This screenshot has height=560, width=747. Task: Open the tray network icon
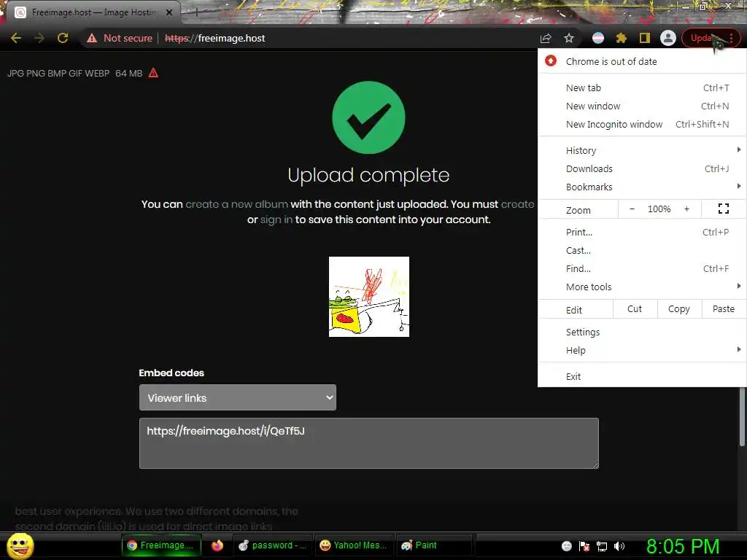(x=602, y=546)
